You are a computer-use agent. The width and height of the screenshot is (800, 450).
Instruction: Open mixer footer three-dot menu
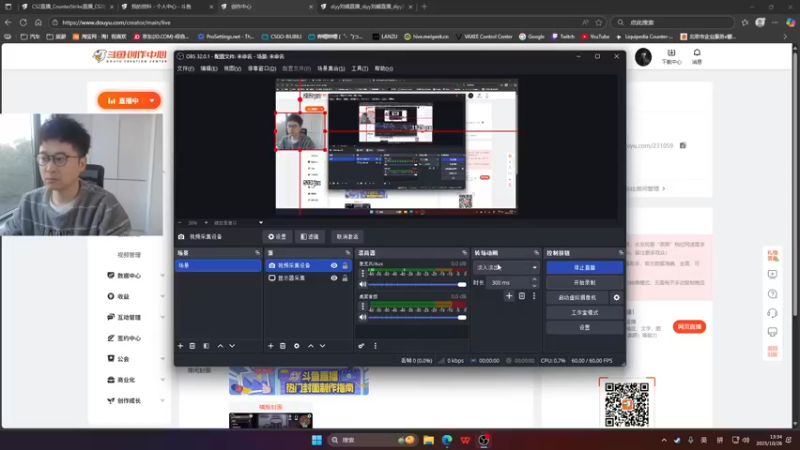tap(376, 346)
